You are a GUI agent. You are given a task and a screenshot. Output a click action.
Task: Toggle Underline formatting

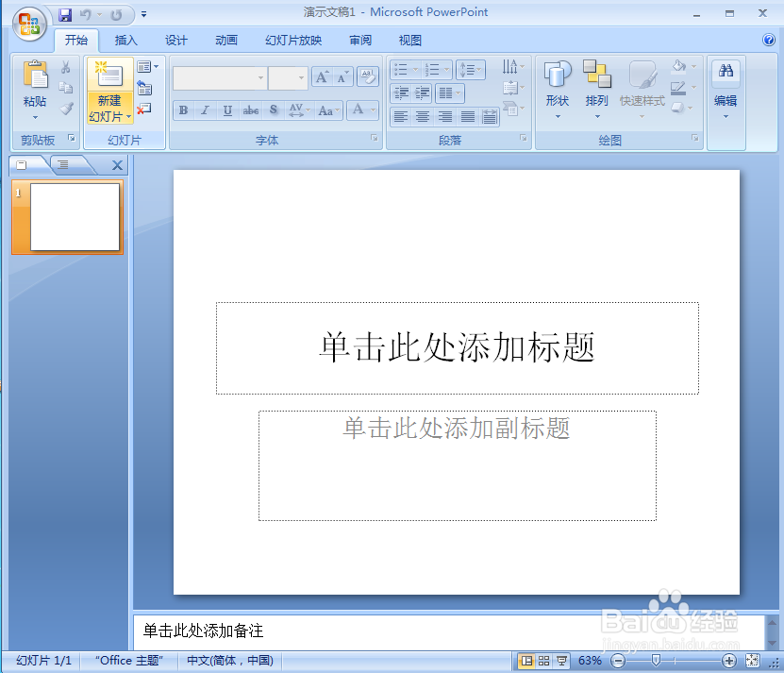click(x=227, y=110)
